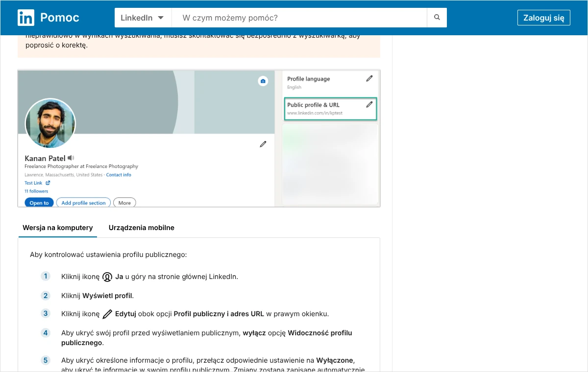
Task: Click the 'Wyświetl profil' text in step 2
Action: click(x=107, y=296)
